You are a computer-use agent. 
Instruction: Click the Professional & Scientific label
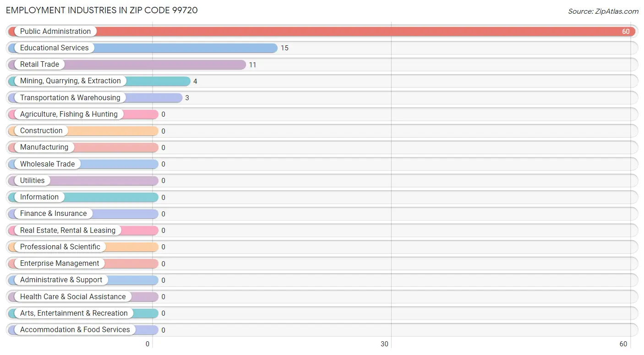click(x=60, y=247)
